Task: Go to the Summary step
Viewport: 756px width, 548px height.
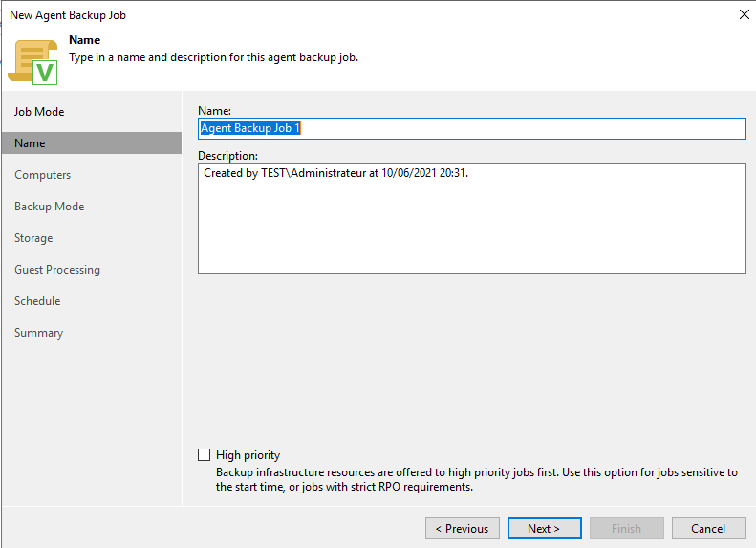Action: [x=38, y=333]
